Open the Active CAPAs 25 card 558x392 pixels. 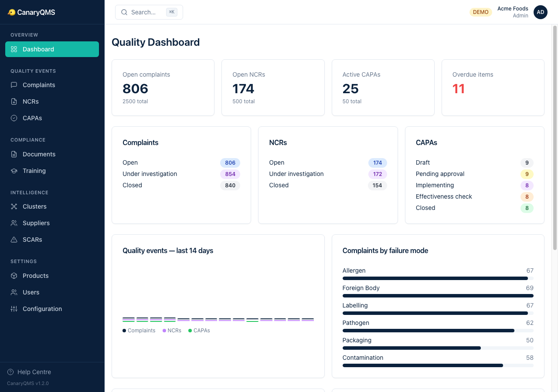(x=383, y=88)
